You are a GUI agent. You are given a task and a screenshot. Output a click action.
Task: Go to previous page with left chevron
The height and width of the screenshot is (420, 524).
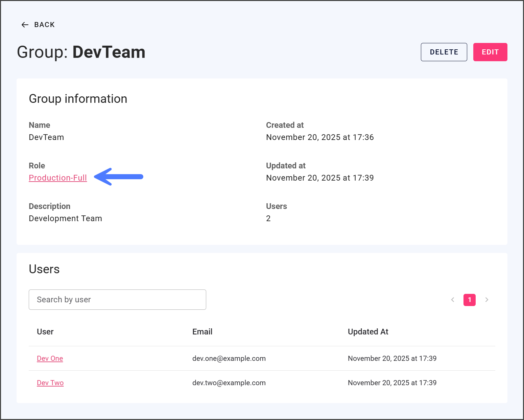[x=453, y=300]
